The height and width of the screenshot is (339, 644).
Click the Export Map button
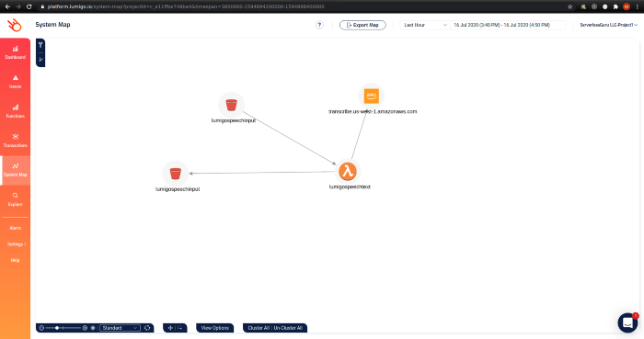(362, 25)
